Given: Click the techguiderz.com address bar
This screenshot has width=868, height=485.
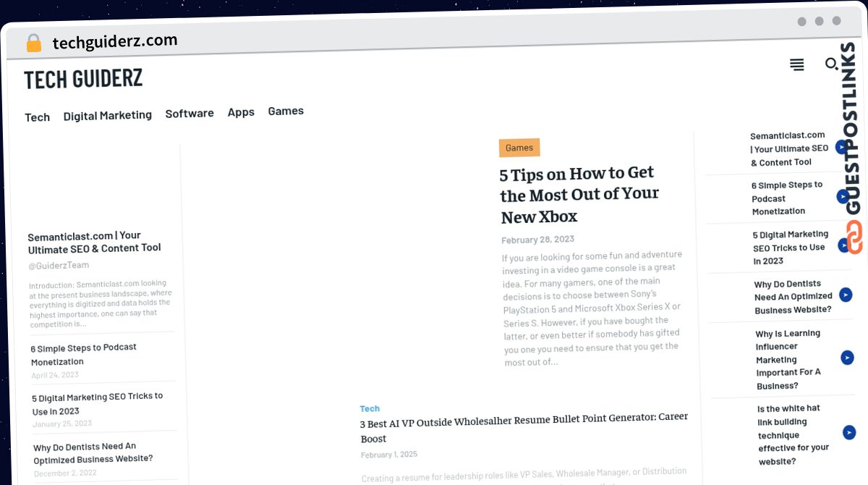Looking at the screenshot, I should [115, 41].
